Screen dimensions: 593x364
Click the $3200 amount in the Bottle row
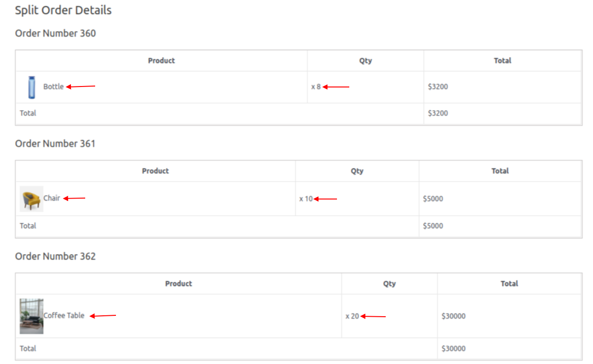point(438,87)
